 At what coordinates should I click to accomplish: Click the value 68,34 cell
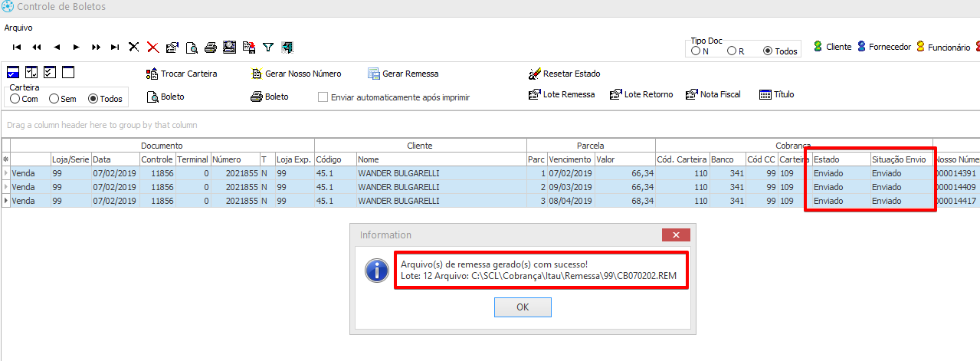pyautogui.click(x=624, y=201)
